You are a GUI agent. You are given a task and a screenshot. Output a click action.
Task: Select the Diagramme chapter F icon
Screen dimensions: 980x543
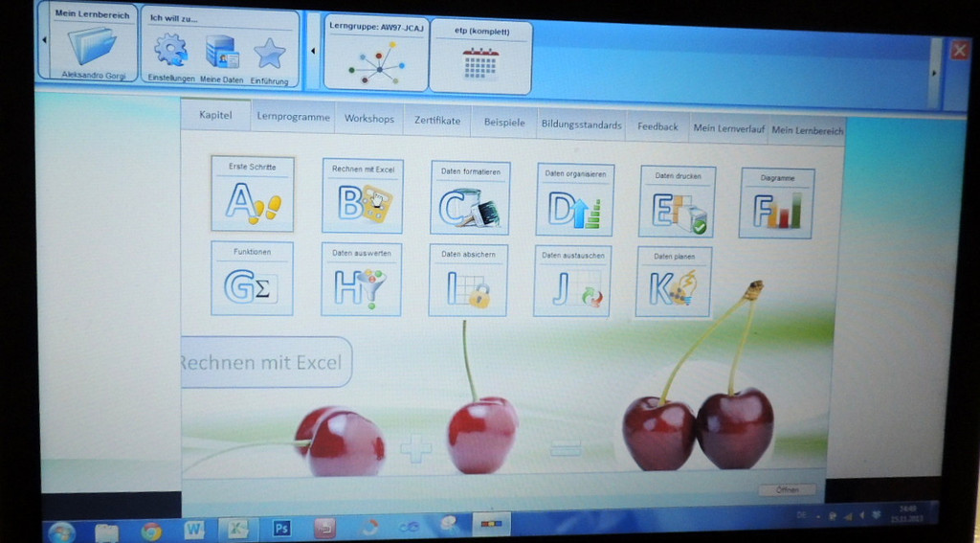(x=777, y=204)
